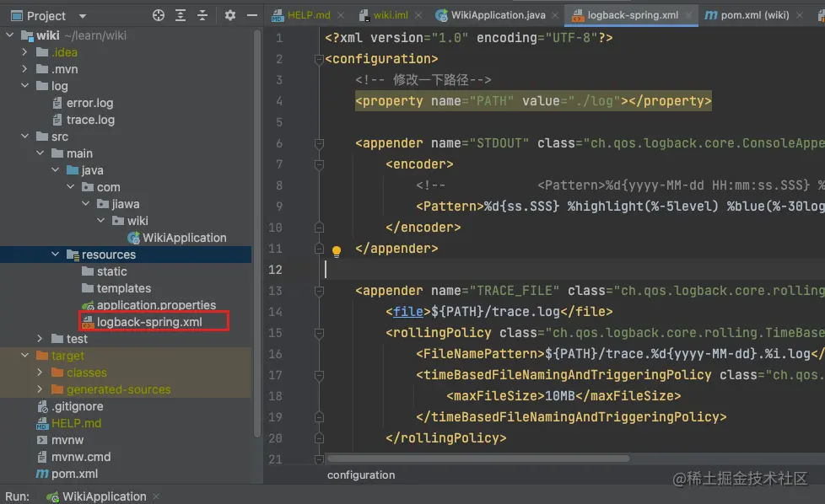The image size is (825, 504).
Task: Close the HELP.md tab
Action: (341, 16)
